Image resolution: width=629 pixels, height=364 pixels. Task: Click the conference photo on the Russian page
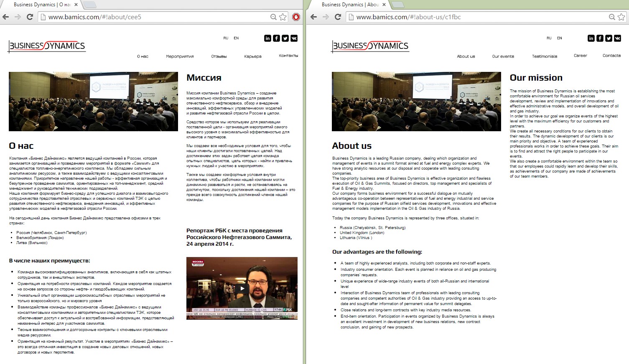pyautogui.click(x=93, y=102)
